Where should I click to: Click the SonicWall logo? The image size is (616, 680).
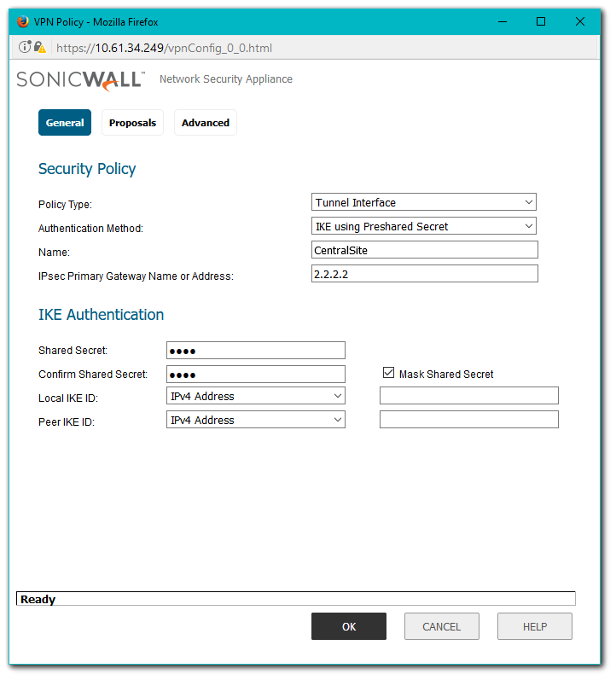tap(81, 80)
